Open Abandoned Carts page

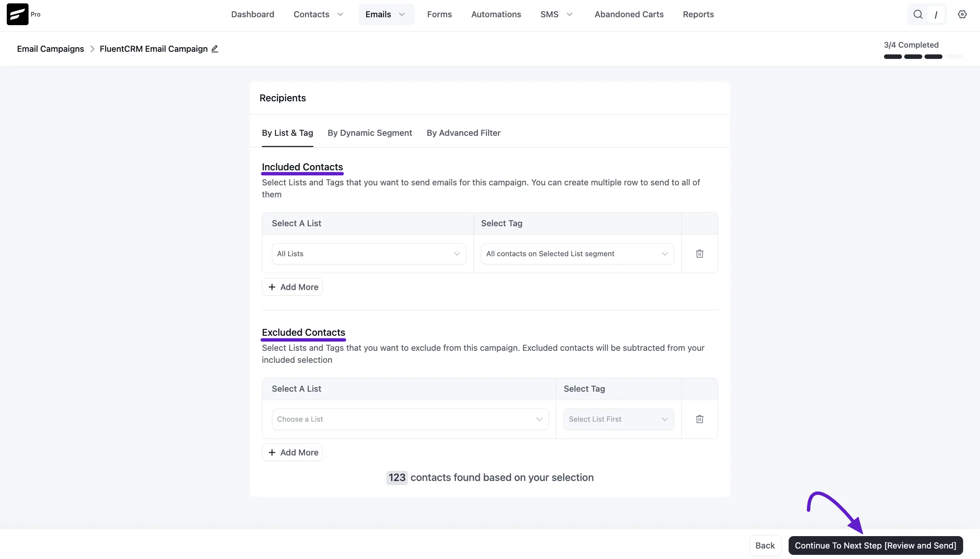[629, 14]
